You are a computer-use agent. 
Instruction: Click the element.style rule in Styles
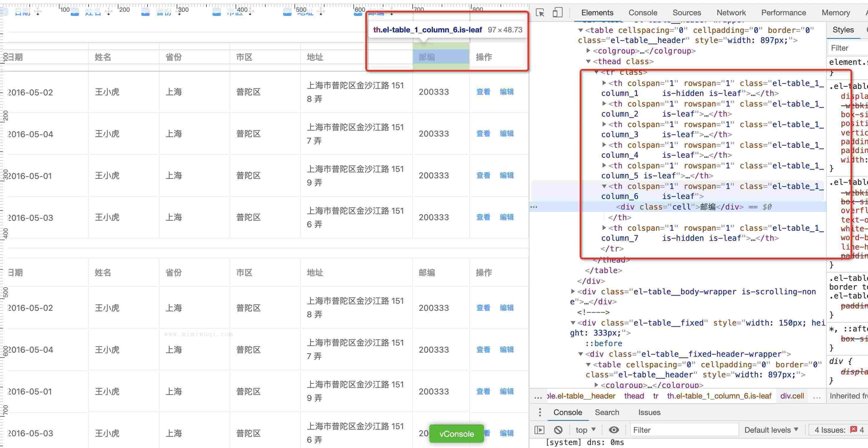click(848, 62)
